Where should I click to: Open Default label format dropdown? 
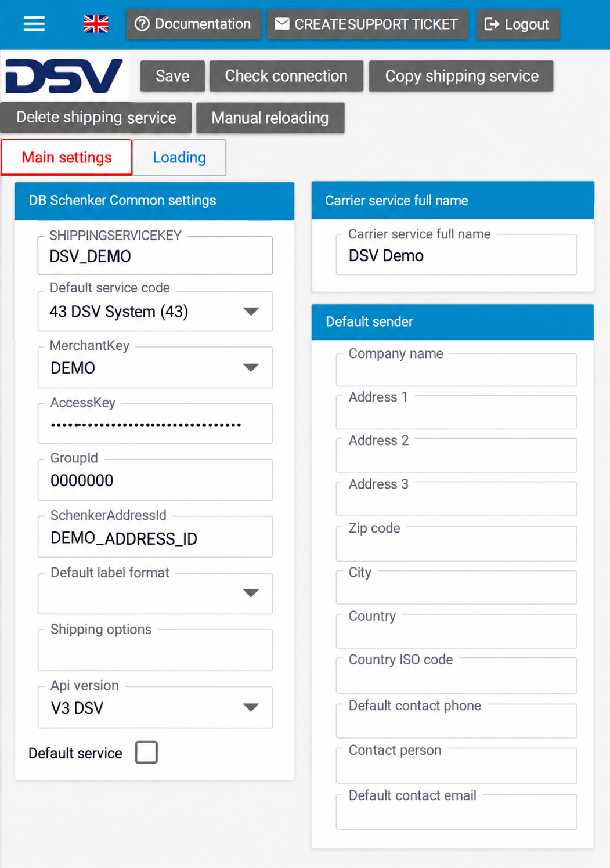click(155, 594)
